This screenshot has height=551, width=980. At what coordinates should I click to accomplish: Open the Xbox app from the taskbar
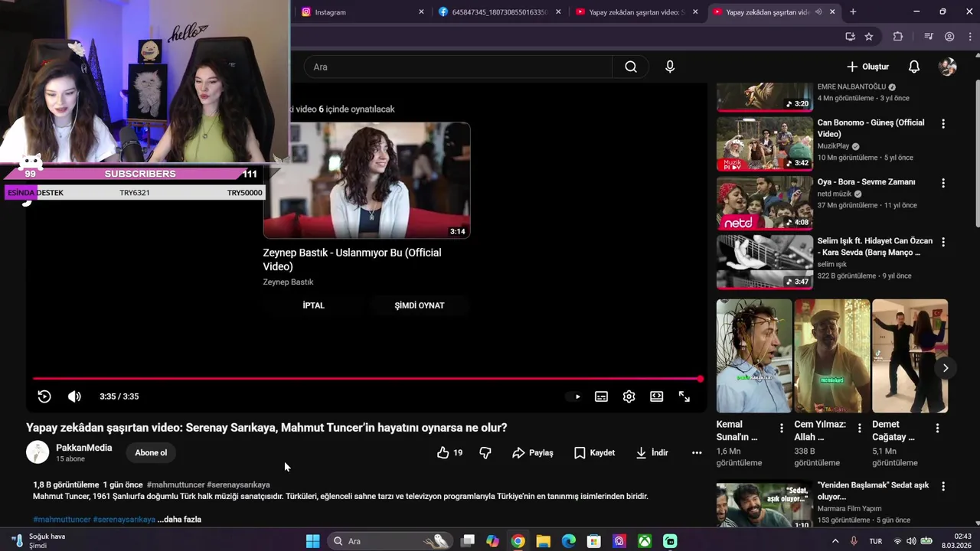coord(645,541)
